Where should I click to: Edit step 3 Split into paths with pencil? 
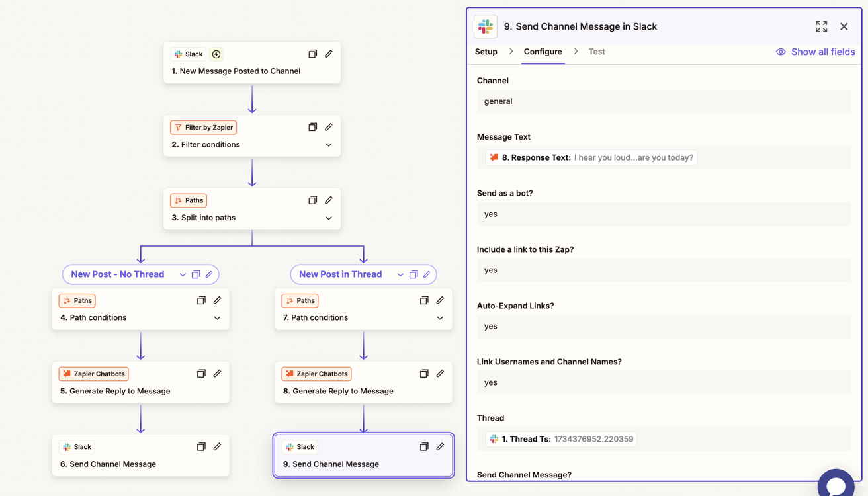(x=329, y=200)
